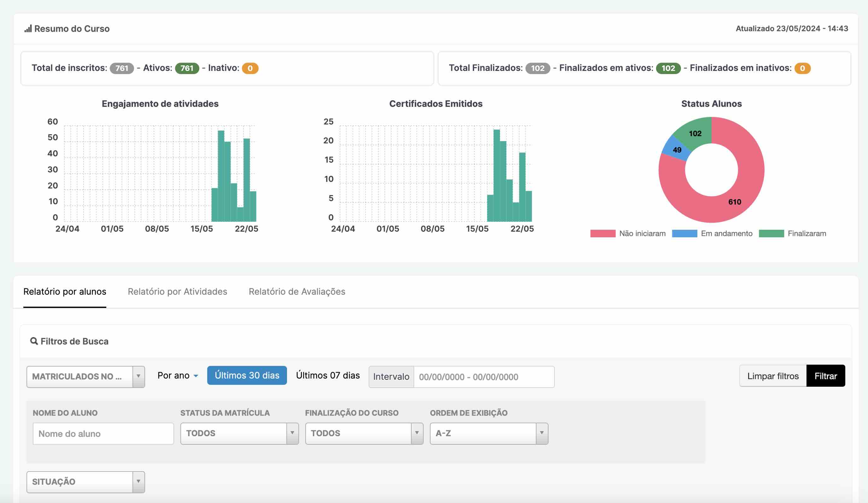
Task: Toggle the Finalizaram legend swatch
Action: (771, 234)
